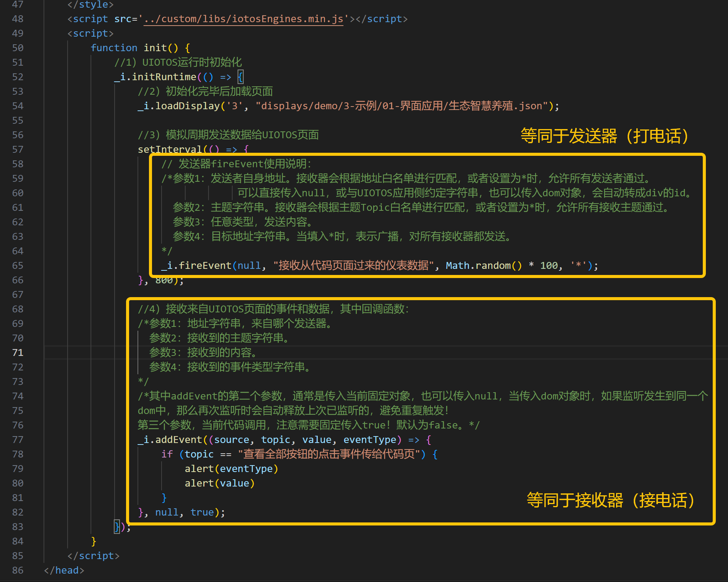Screen dimensions: 728x582
Task: Click line number 71 in the gutter
Action: (x=18, y=352)
